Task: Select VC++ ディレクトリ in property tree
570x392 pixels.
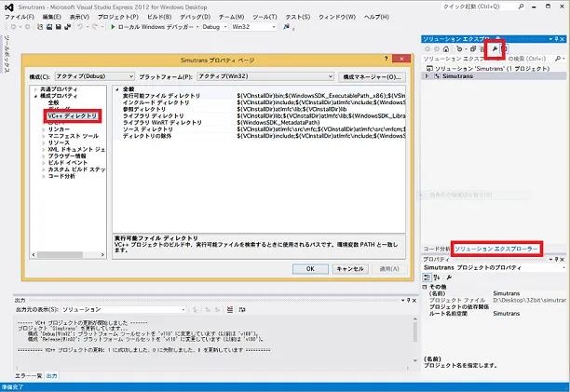Action: (x=73, y=115)
